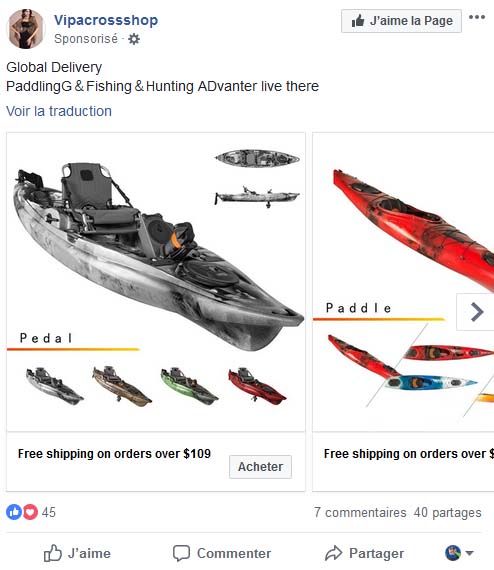Open the 40 partages link

click(x=447, y=512)
